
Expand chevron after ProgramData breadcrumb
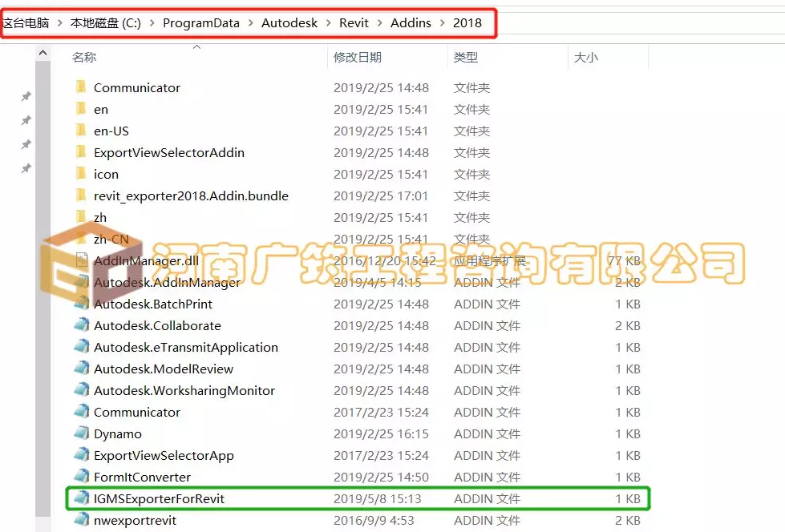click(x=250, y=23)
